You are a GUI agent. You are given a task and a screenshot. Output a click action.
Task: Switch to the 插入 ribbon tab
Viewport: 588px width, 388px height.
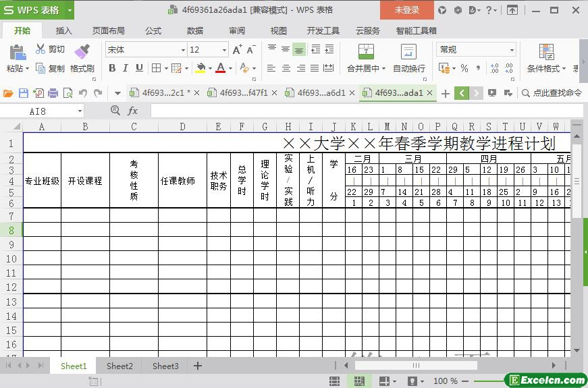(63, 30)
